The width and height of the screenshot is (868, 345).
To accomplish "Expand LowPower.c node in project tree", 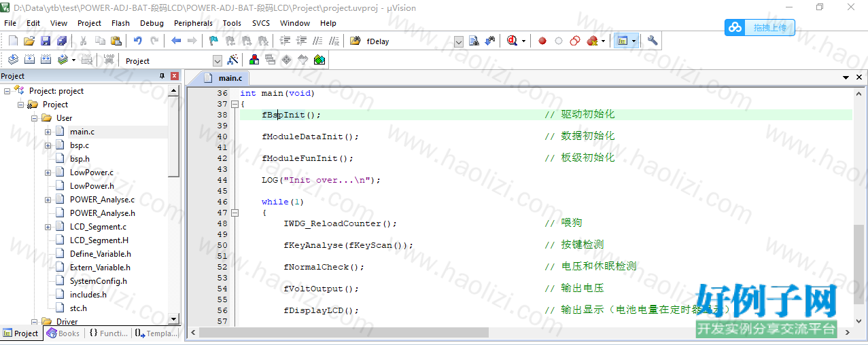I will (48, 172).
